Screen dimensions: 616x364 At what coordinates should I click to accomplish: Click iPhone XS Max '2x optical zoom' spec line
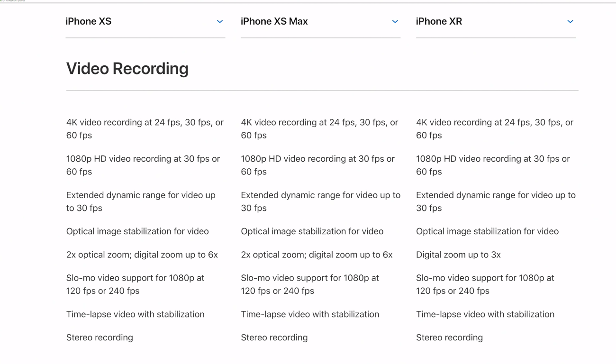point(317,255)
